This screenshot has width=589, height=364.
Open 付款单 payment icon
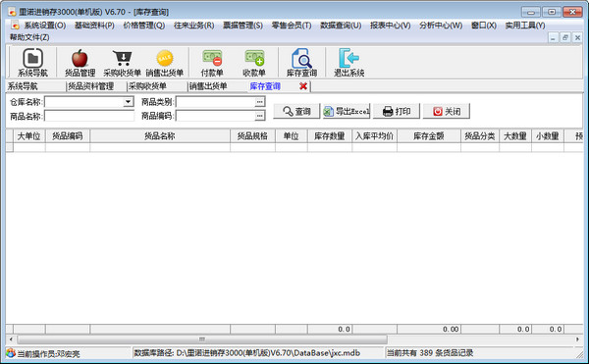(212, 62)
